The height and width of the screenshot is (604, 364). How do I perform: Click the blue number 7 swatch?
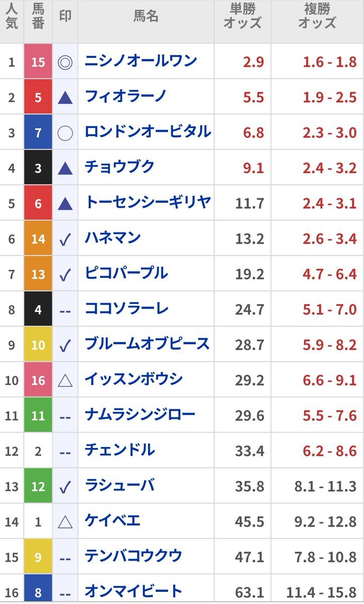[38, 132]
